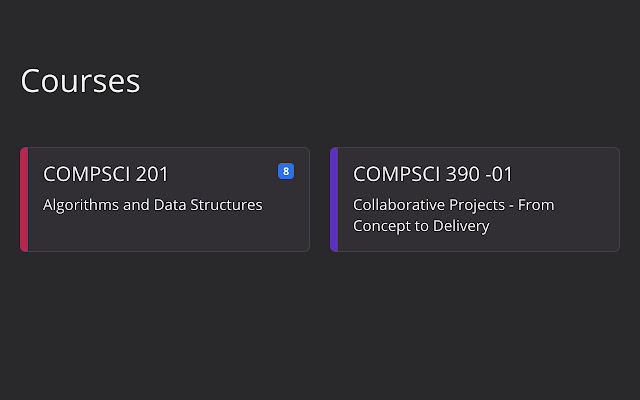Viewport: 640px width, 400px height.
Task: Click the -01 section suffix in second course title
Action: pos(495,174)
